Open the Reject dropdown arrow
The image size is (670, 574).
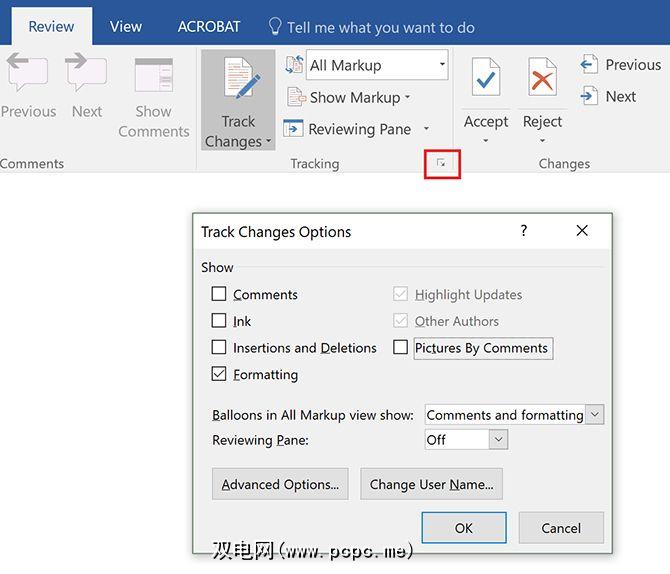click(x=542, y=140)
